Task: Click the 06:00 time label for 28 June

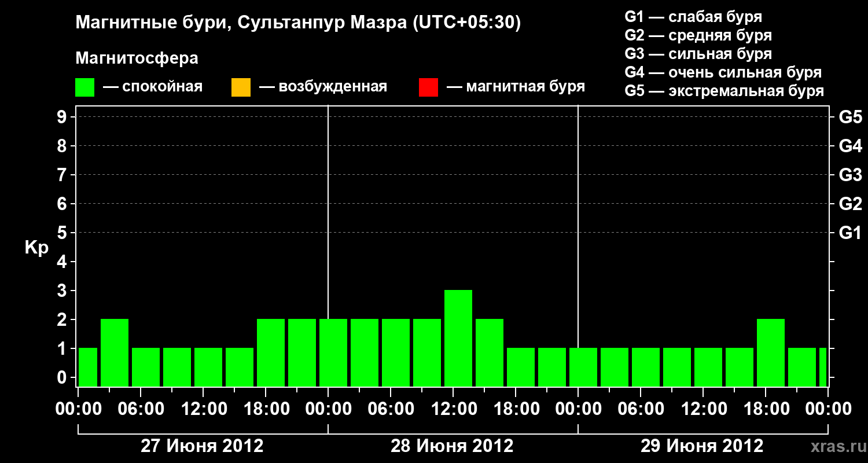Action: tap(391, 409)
